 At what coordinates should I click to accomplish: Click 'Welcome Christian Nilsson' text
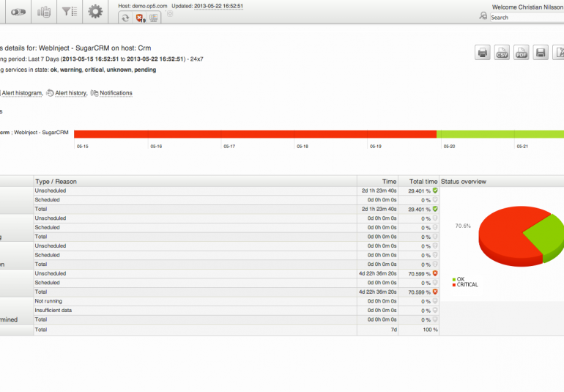[527, 7]
